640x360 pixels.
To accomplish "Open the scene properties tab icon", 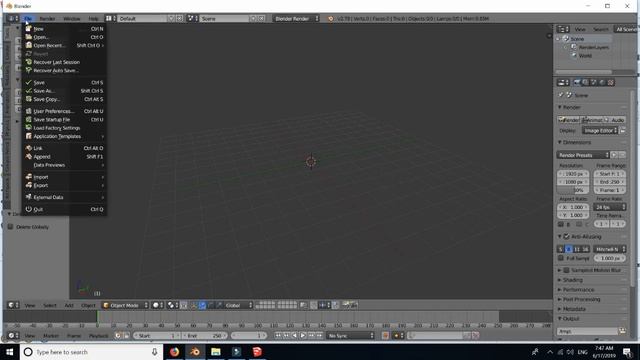I will click(594, 82).
